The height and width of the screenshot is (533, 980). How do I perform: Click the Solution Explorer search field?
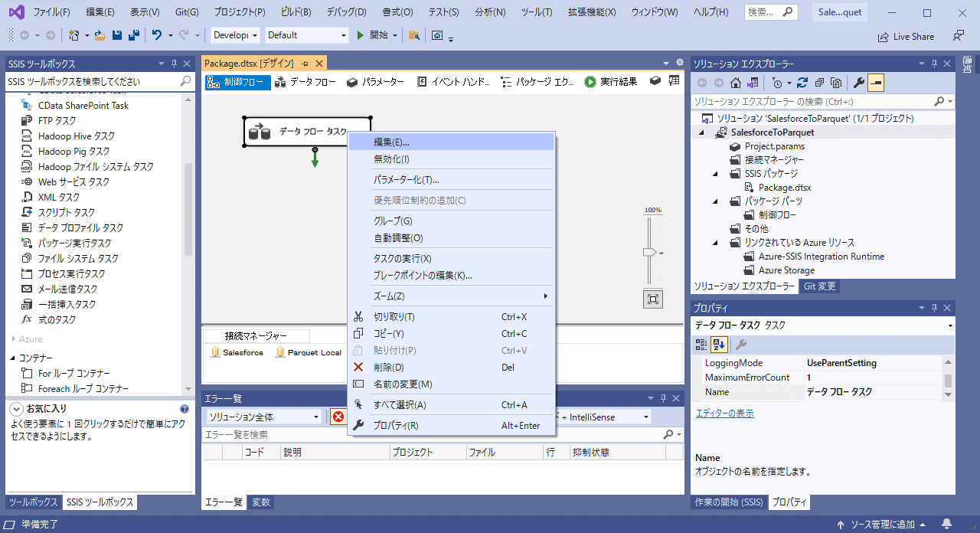coord(812,101)
